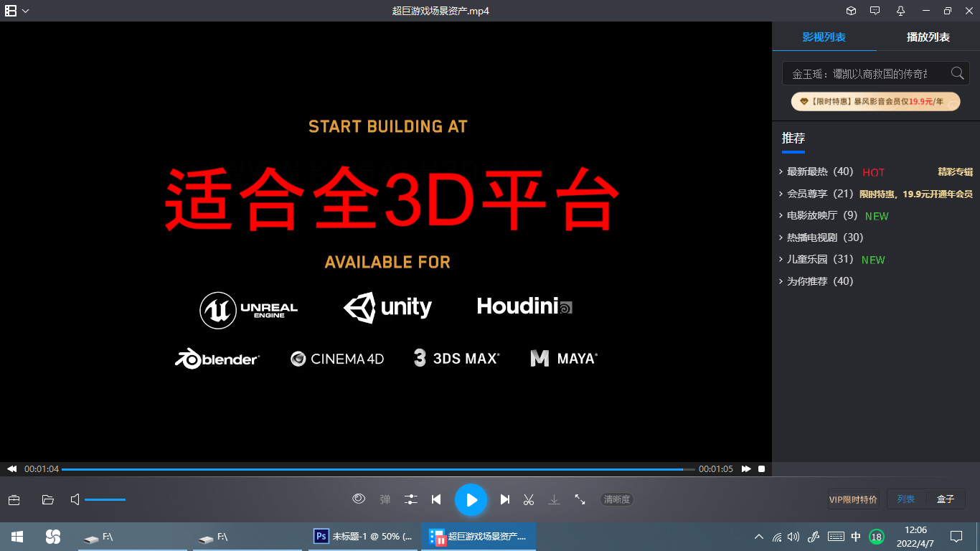Skip to the next video
Screen dimensions: 980x551
(x=505, y=499)
